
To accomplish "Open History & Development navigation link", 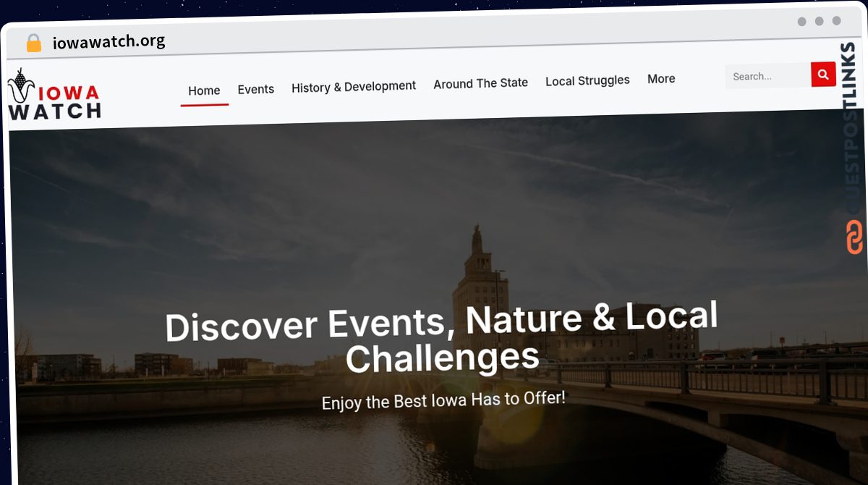I will point(354,87).
